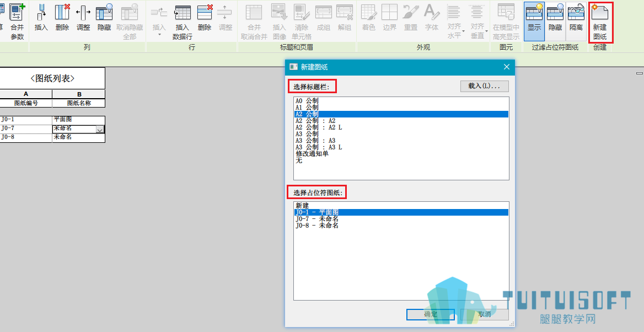Screen dimensions: 644x332
Task: Select 无 in titleblock list
Action: [401, 160]
